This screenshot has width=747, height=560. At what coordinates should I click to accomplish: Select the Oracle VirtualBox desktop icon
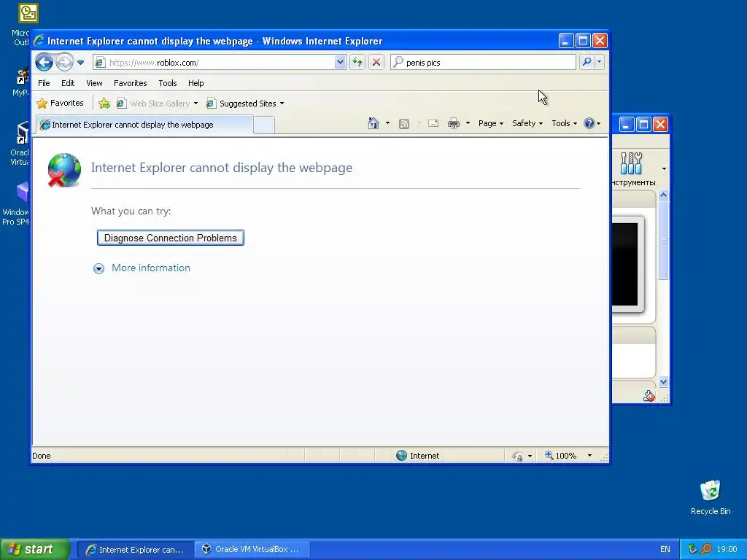coord(19,144)
